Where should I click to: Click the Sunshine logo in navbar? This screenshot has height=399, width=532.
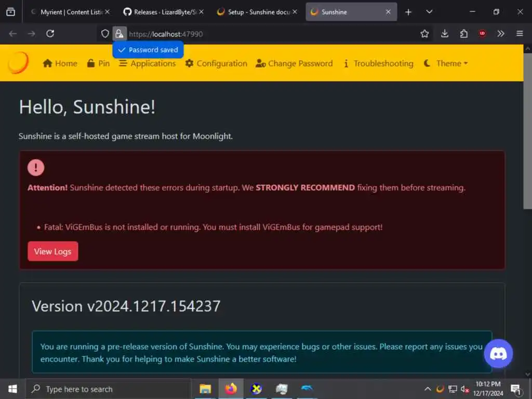[18, 63]
